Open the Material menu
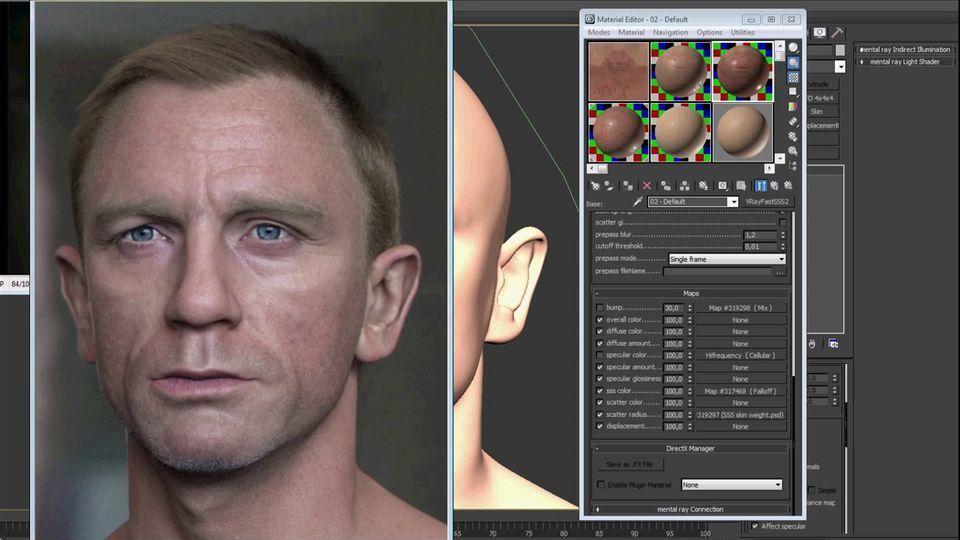Viewport: 960px width, 540px height. (x=631, y=32)
